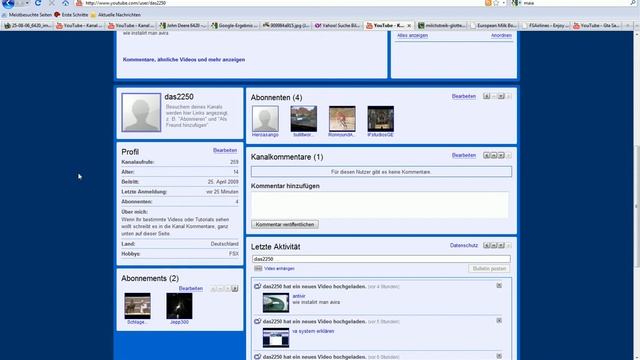This screenshot has height=360, width=640.
Task: Switch to the FSAirlines tab
Action: [x=544, y=25]
